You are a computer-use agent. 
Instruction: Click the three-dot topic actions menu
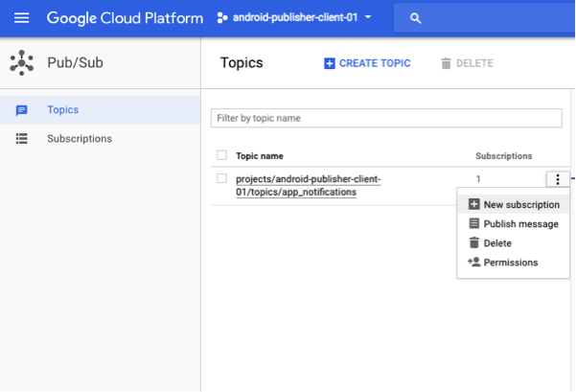point(557,179)
